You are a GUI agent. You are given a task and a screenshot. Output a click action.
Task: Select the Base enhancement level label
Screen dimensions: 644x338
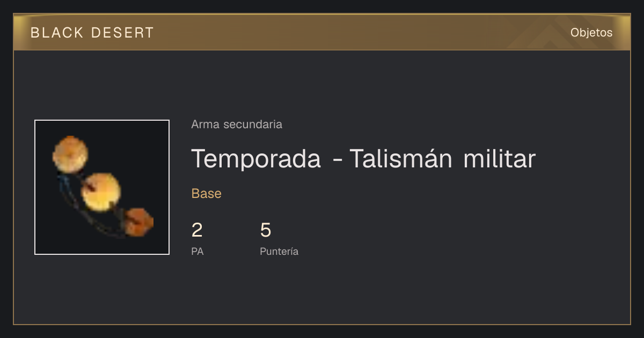[207, 194]
